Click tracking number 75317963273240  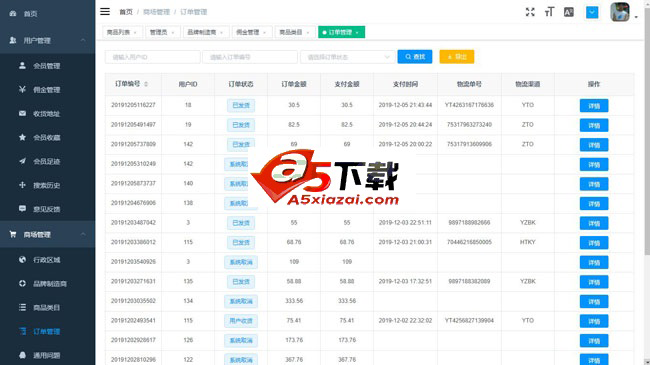[x=469, y=124]
